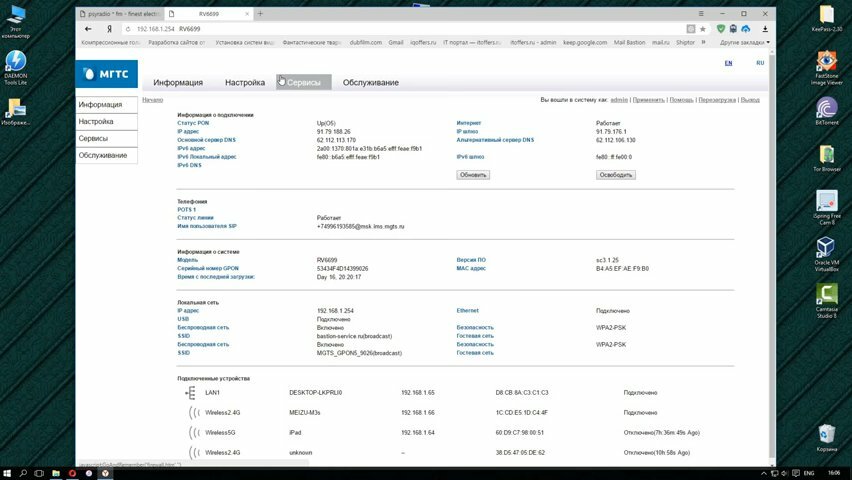Screen dimensions: 852x480
Task: Click the Применить link
Action: 648,100
